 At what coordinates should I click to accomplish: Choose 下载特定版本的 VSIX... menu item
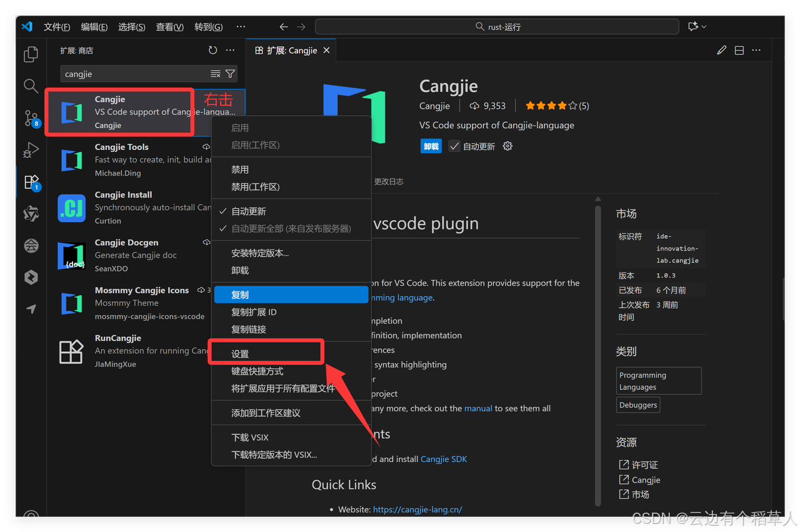point(291,455)
